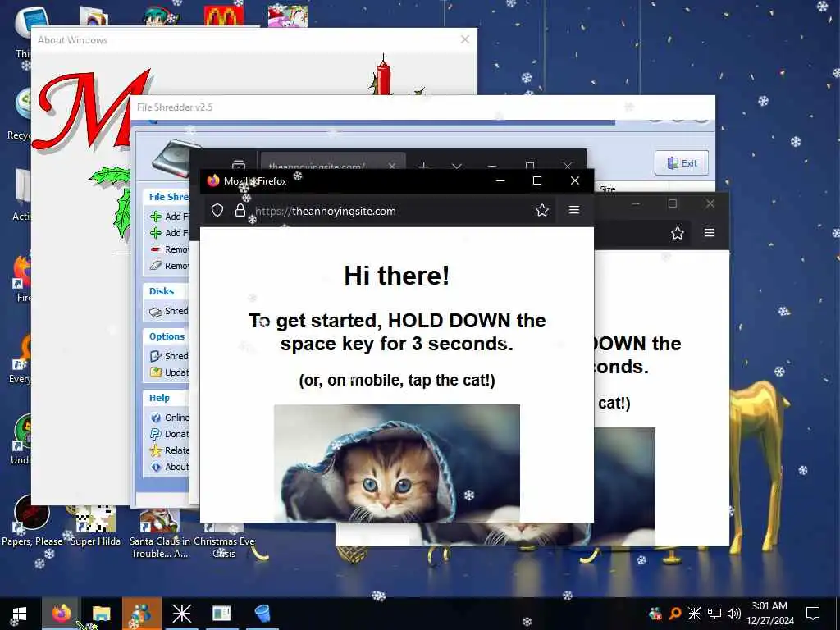Image resolution: width=840 pixels, height=630 pixels.
Task: Click the Update icon under Options
Action: pyautogui.click(x=156, y=372)
